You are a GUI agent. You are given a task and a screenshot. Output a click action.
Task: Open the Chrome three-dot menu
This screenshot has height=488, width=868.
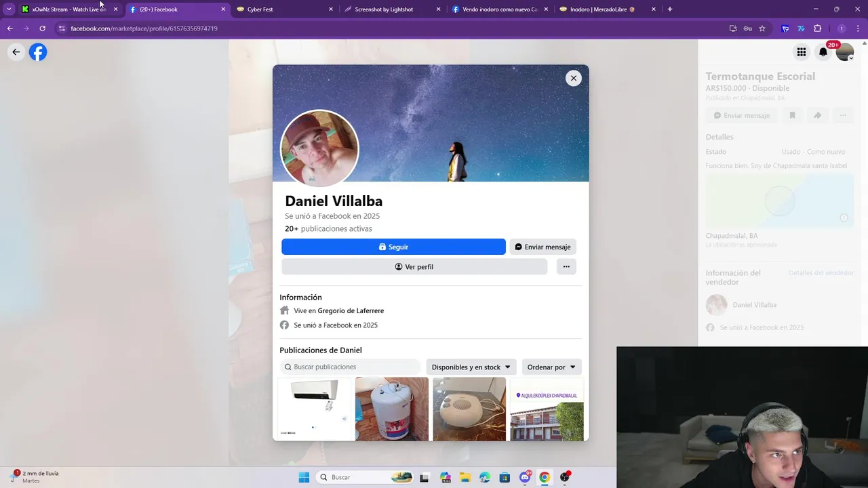pyautogui.click(x=859, y=28)
